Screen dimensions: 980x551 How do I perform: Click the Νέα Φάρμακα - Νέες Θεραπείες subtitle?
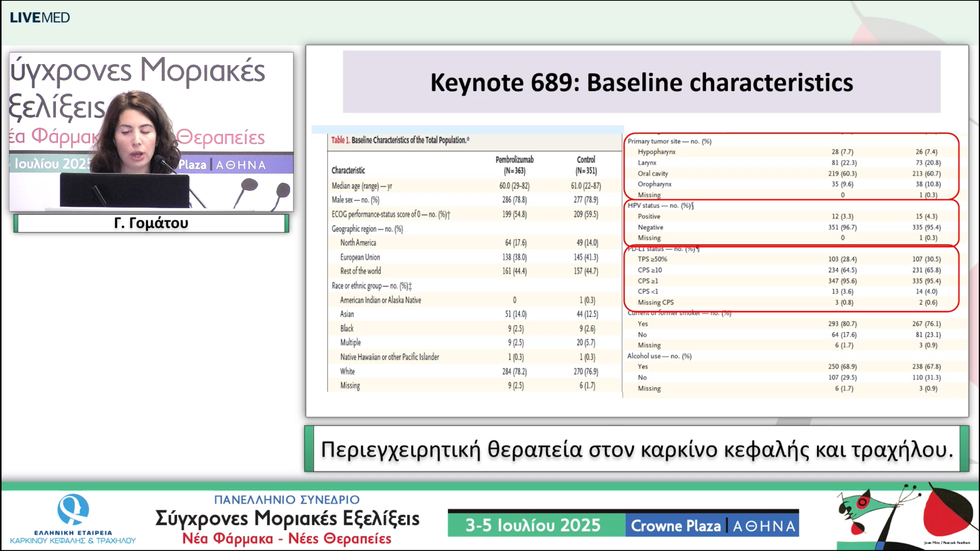pyautogui.click(x=287, y=539)
